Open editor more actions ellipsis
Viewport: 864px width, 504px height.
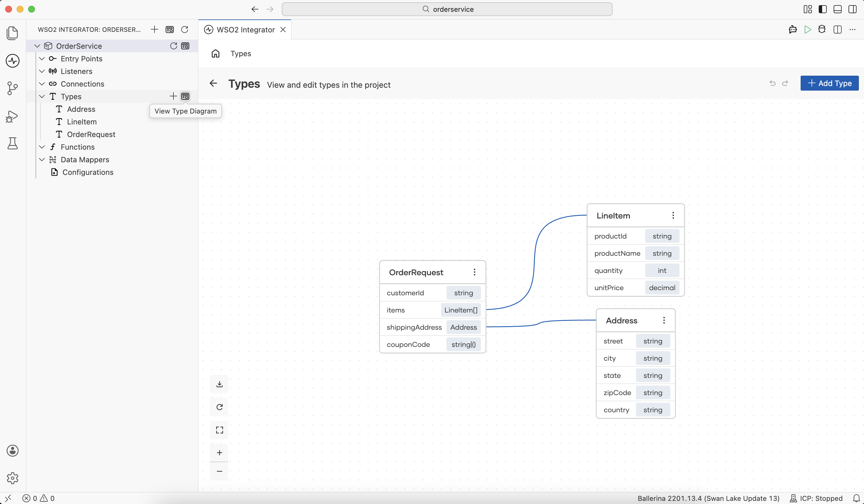[852, 30]
